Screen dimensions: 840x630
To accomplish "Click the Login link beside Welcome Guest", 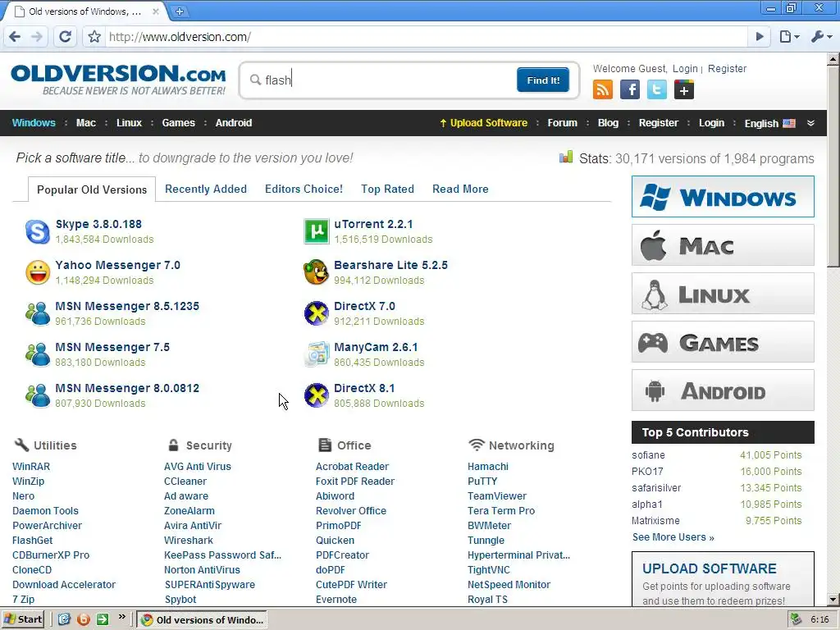I will 685,69.
